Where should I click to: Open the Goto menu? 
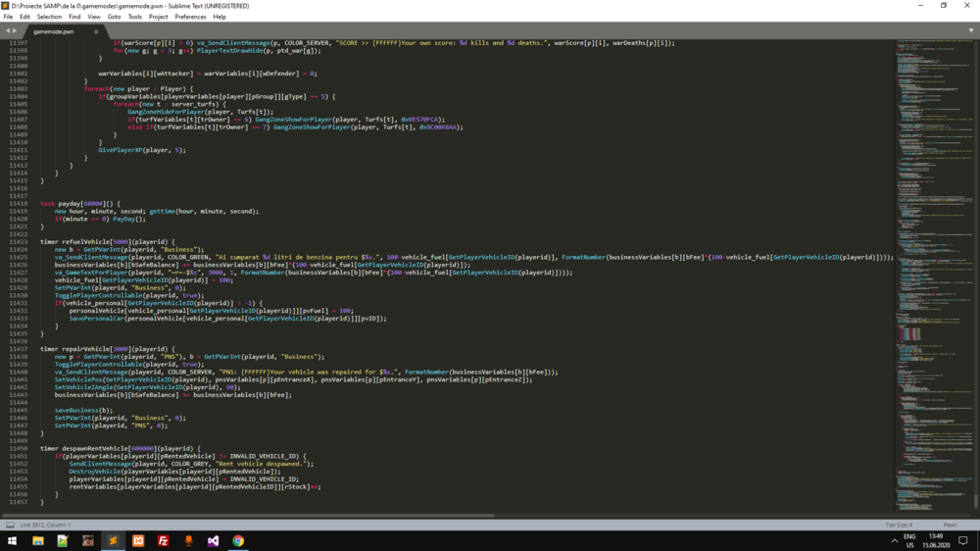pos(114,17)
